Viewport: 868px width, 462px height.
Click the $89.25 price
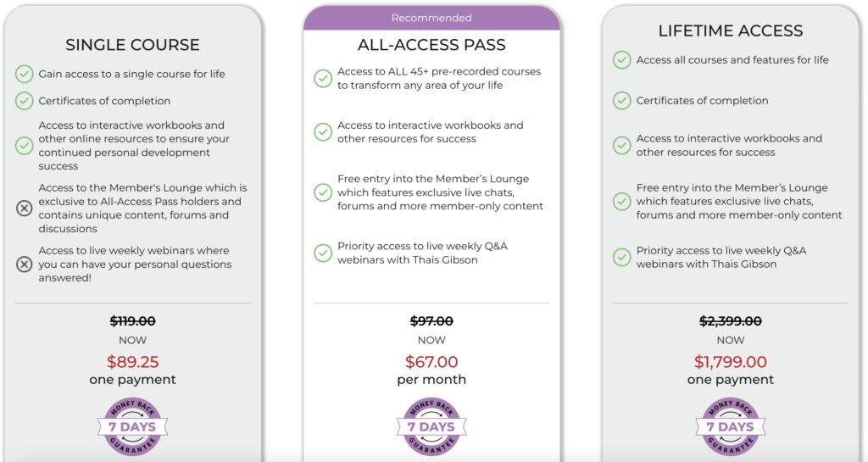click(132, 362)
